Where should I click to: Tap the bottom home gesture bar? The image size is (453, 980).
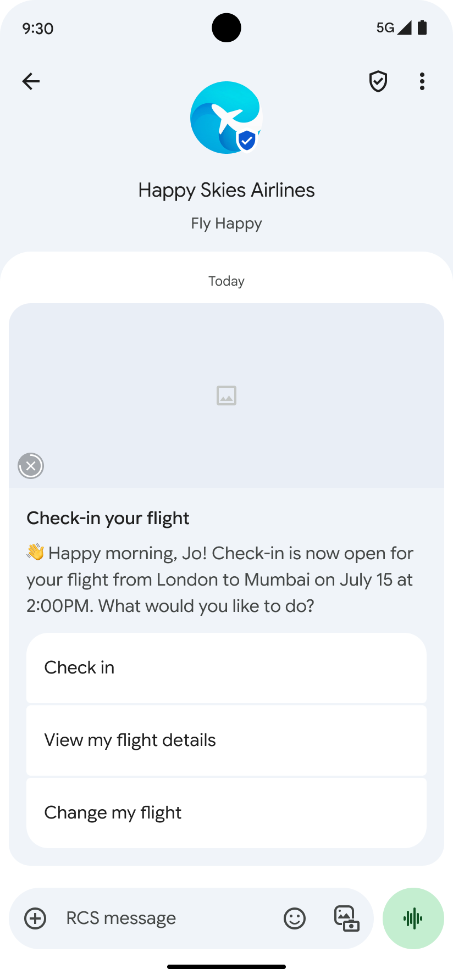click(x=226, y=966)
